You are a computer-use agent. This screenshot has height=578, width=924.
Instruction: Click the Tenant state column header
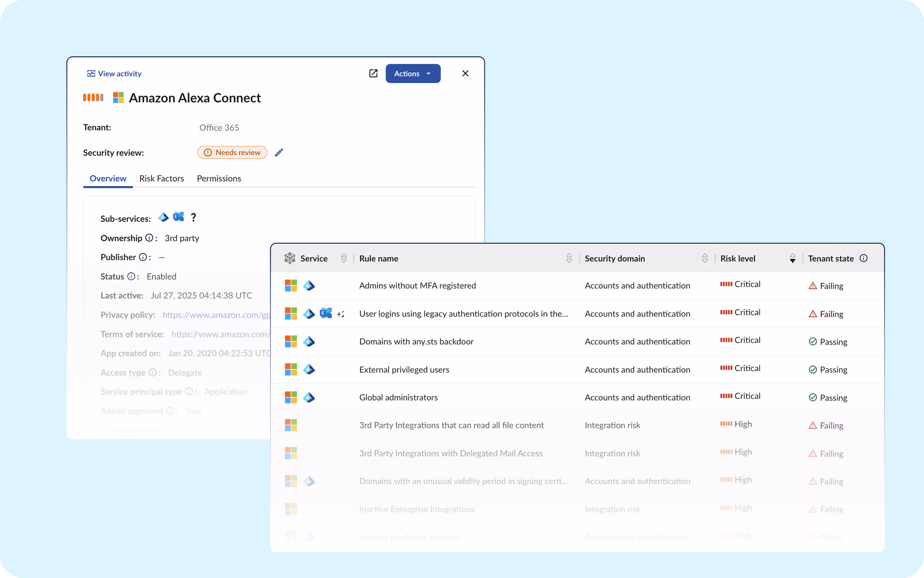coord(831,258)
